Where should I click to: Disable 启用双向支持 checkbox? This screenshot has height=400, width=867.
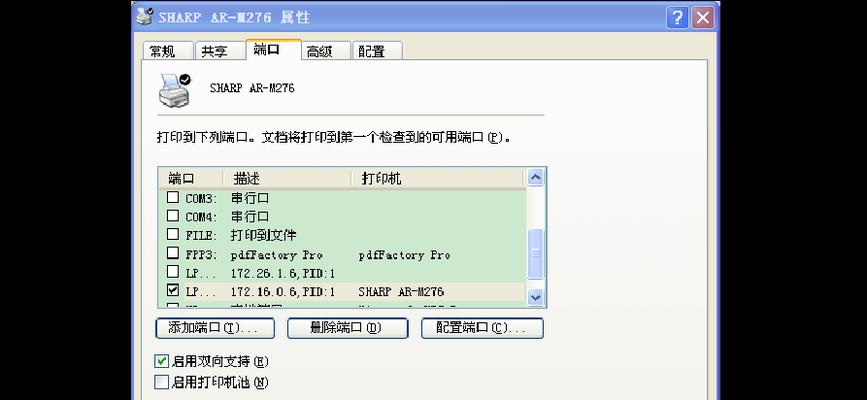point(161,362)
